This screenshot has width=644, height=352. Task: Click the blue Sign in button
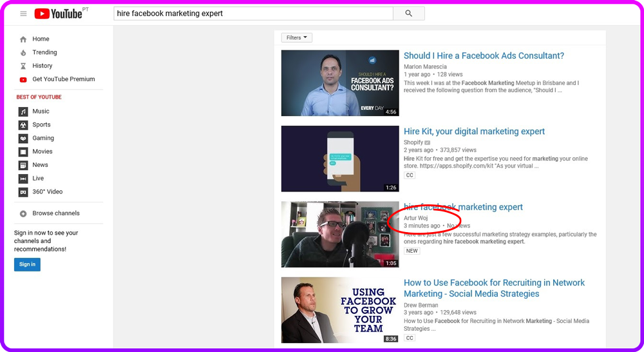tap(27, 264)
